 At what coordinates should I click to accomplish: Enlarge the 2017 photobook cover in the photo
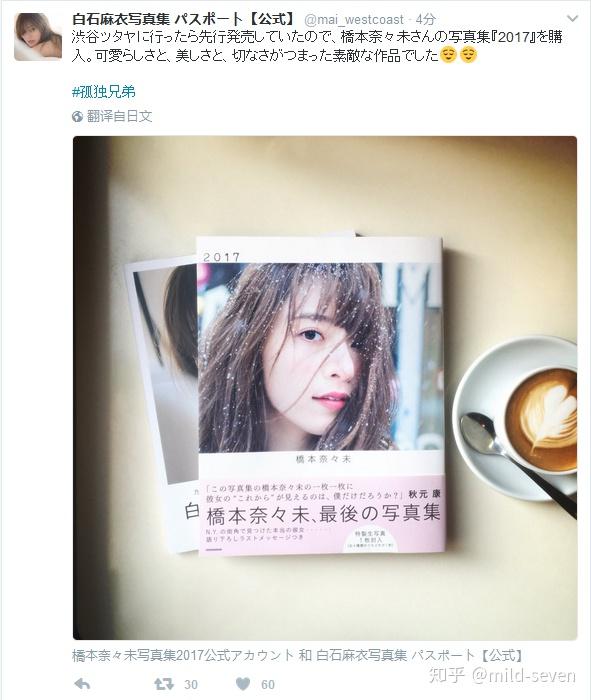[x=320, y=395]
